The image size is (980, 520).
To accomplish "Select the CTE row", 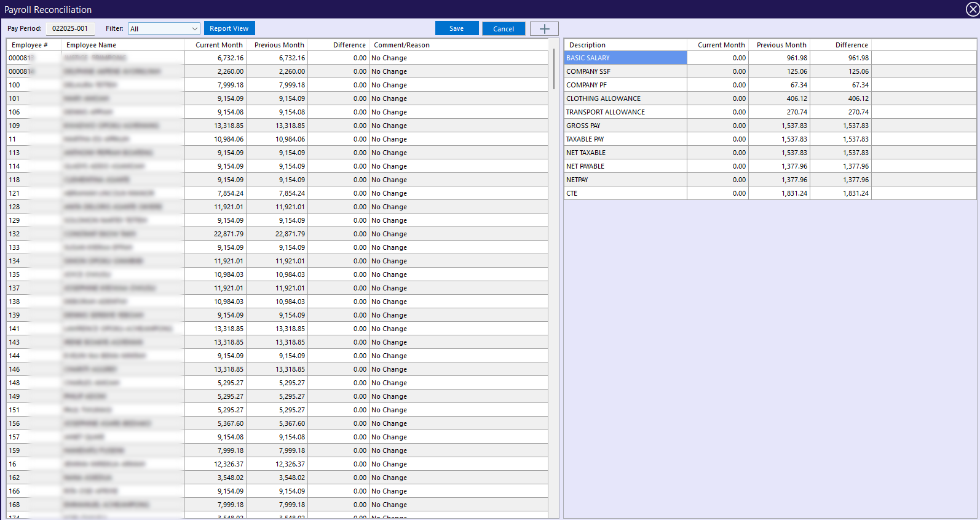I will (x=625, y=193).
